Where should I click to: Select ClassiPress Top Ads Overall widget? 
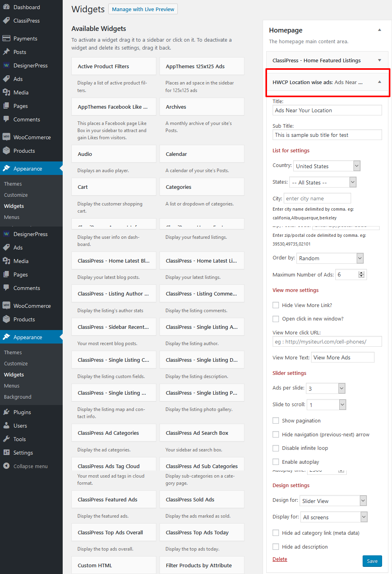point(114,532)
